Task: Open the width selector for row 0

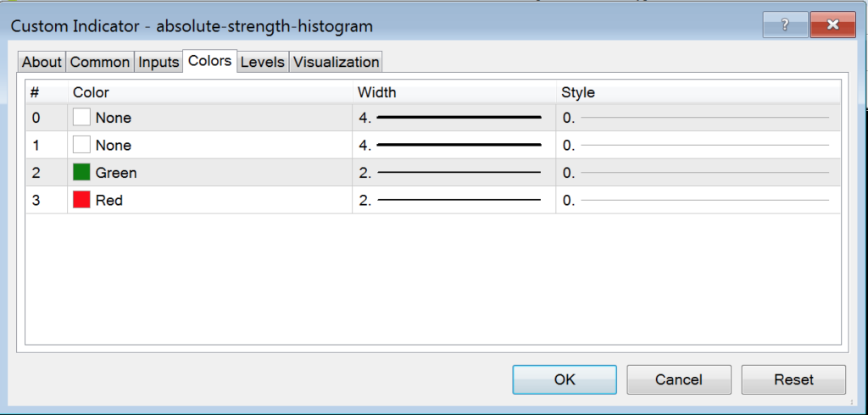Action: (453, 118)
